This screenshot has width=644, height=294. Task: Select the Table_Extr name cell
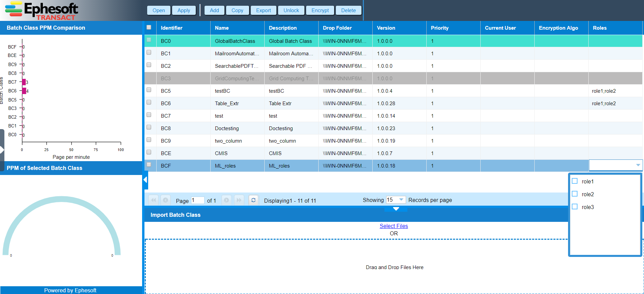[237, 103]
